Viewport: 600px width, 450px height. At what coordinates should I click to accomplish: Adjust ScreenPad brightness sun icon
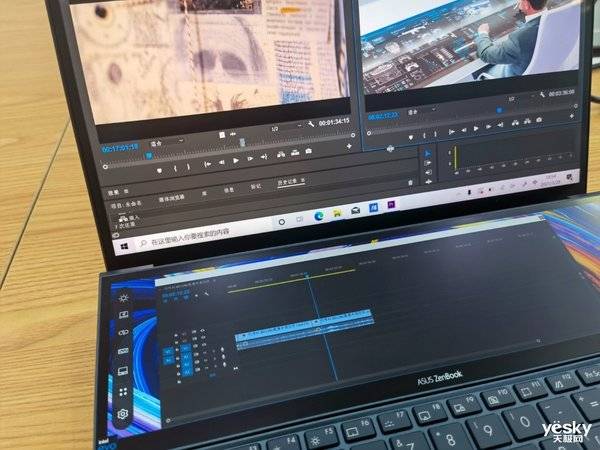pyautogui.click(x=123, y=298)
